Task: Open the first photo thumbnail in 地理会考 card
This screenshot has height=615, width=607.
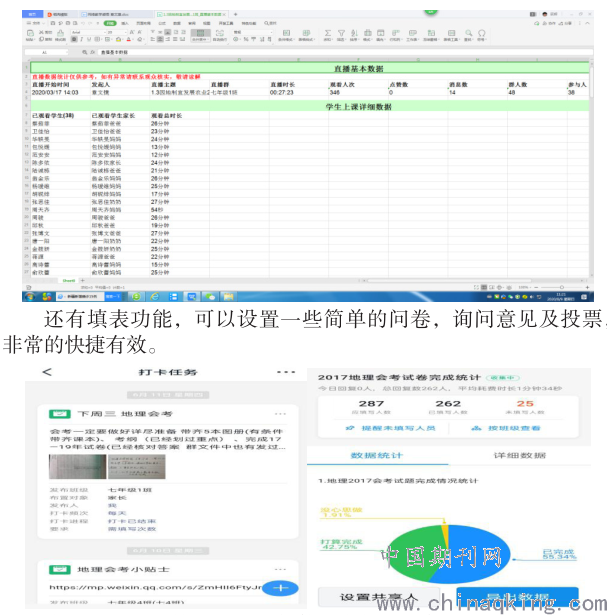Action: pos(77,467)
